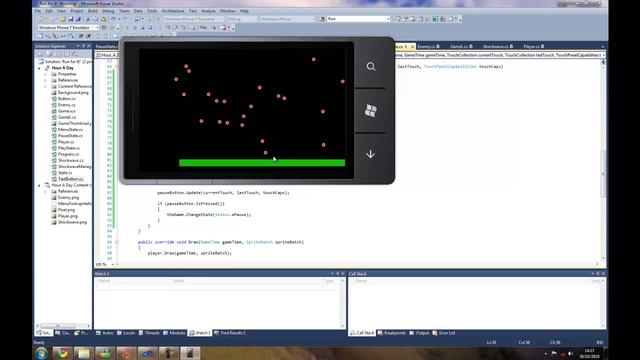The image size is (640, 360).
Task: Switch to the Error List tab
Action: 444,333
